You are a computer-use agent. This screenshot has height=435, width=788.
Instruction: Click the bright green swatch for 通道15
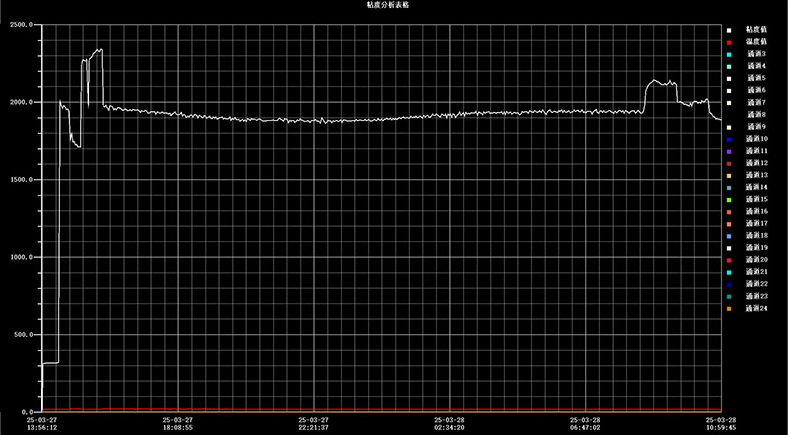729,200
